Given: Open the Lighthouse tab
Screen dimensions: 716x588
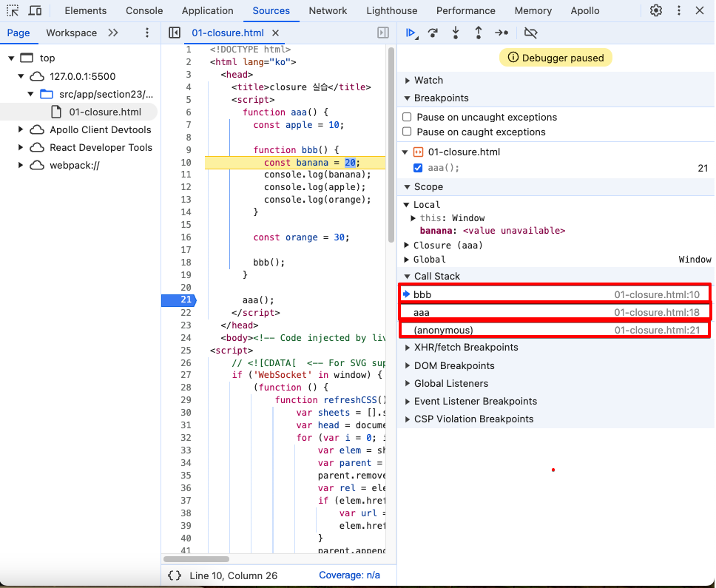Looking at the screenshot, I should click(x=392, y=10).
